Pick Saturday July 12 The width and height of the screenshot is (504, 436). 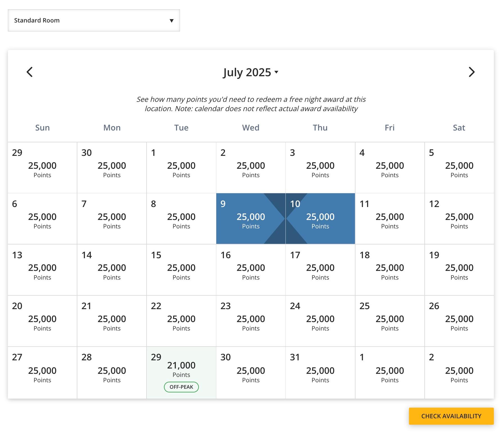coord(459,219)
